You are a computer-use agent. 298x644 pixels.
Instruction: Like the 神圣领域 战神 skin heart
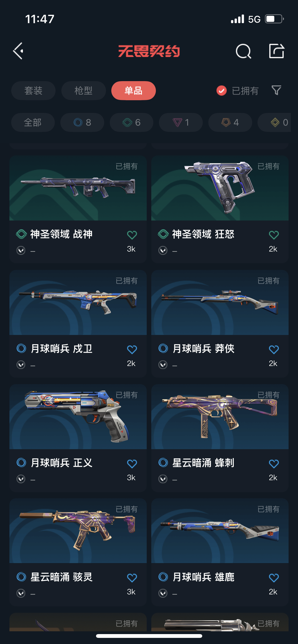pyautogui.click(x=132, y=235)
